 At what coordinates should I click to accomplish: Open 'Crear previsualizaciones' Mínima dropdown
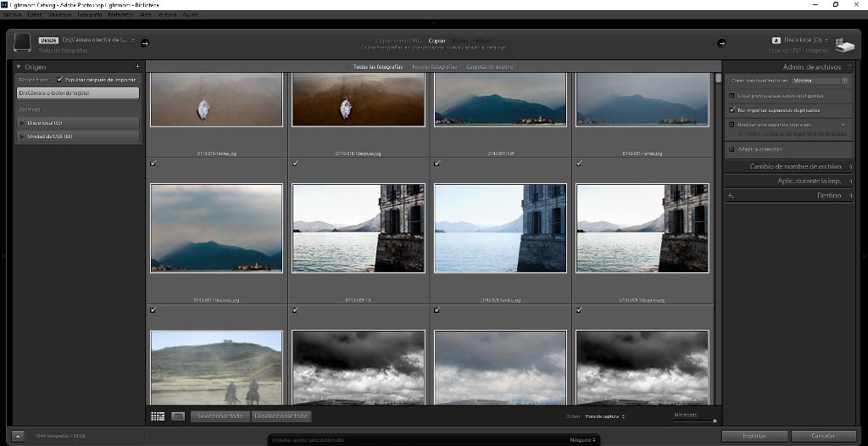(x=821, y=81)
